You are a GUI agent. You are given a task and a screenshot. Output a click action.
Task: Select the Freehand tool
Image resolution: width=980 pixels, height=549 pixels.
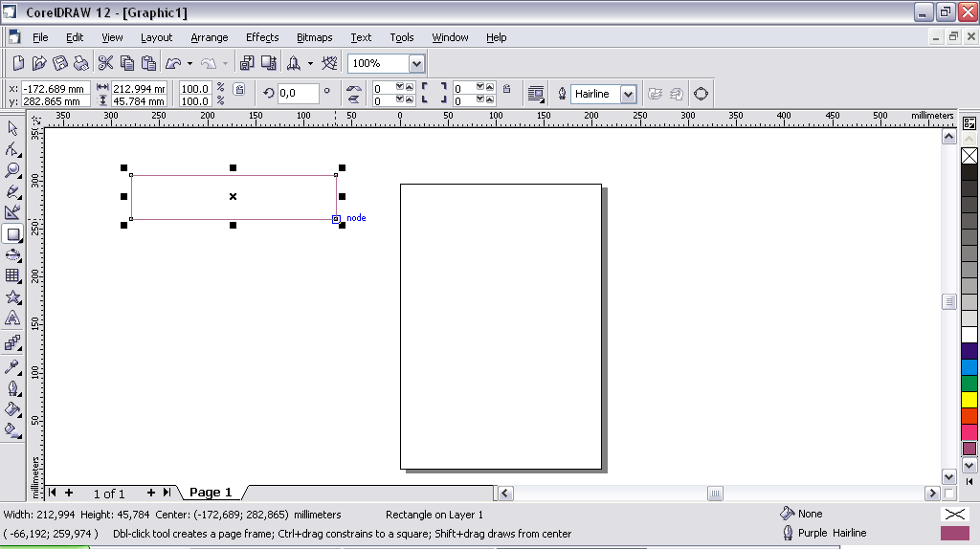tap(12, 191)
